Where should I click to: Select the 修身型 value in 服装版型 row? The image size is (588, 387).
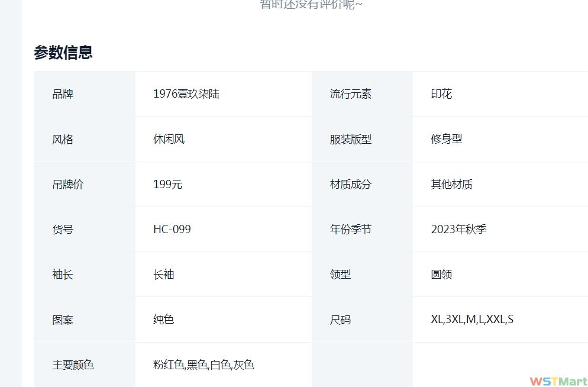pyautogui.click(x=447, y=139)
